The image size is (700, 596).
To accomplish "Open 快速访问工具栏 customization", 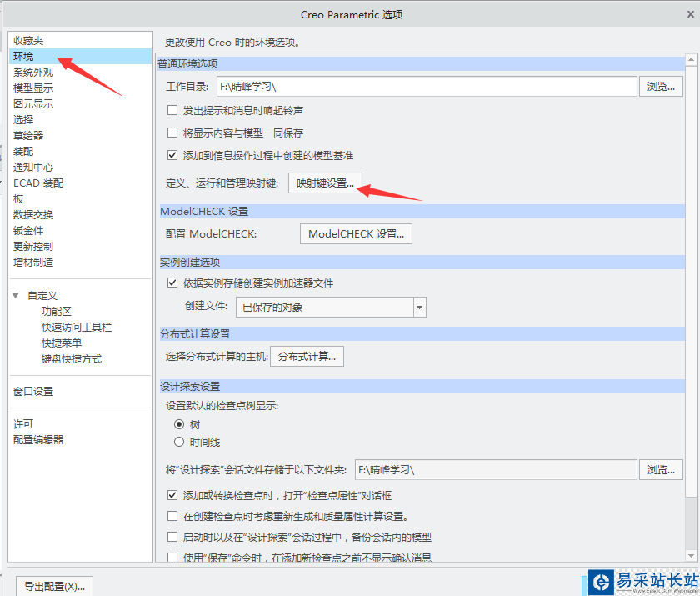I will click(x=77, y=328).
